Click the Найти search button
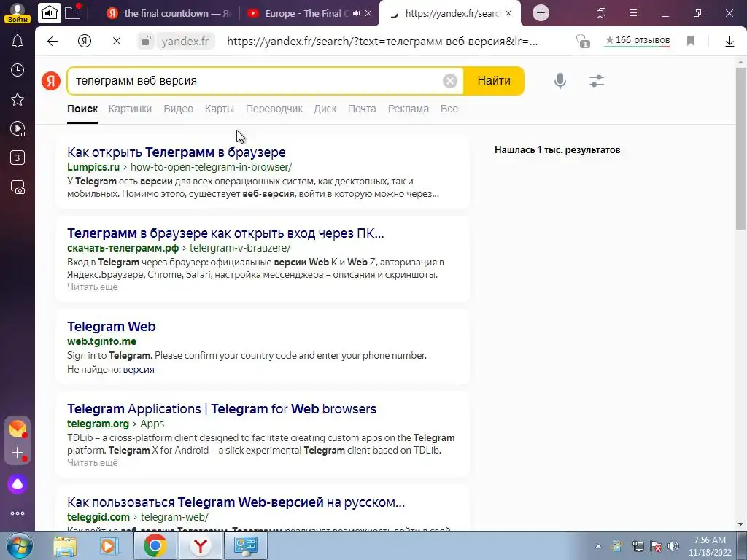This screenshot has height=560, width=747. (x=494, y=81)
